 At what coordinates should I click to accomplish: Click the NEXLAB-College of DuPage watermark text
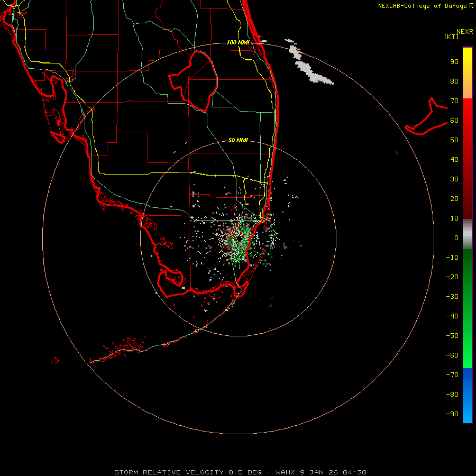[x=425, y=6]
